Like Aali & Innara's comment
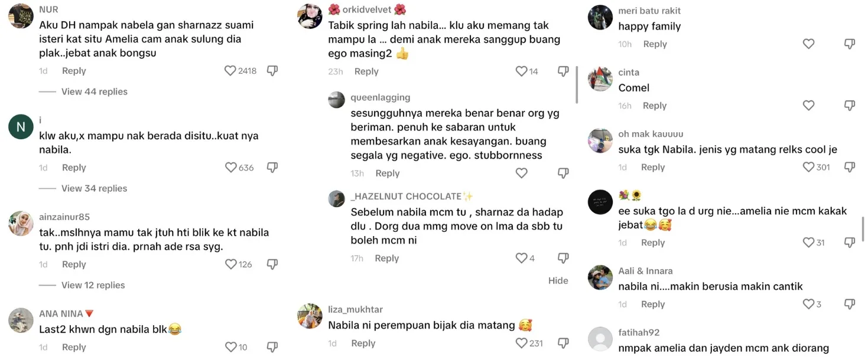The width and height of the screenshot is (868, 357). 809,304
